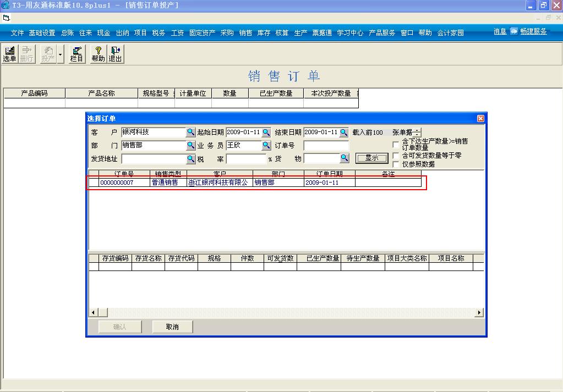Open customer lookup magnifier next to 银河科技
Screen dimensions: 563x392
pyautogui.click(x=190, y=132)
